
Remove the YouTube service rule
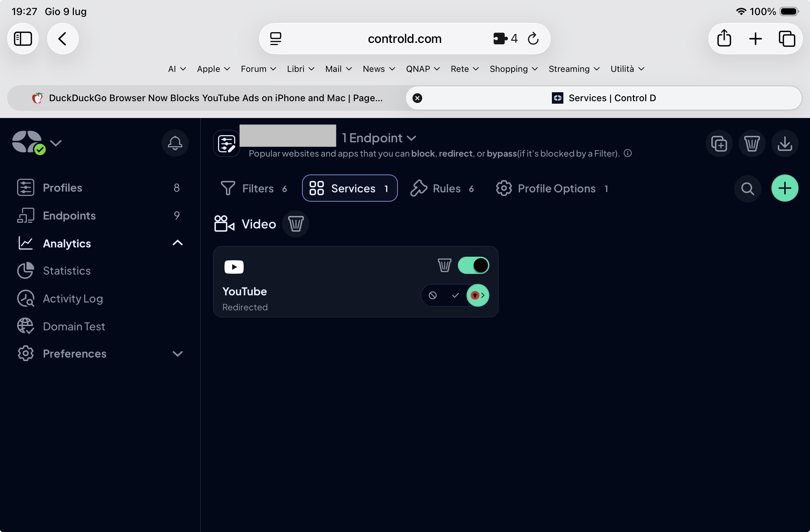(444, 265)
